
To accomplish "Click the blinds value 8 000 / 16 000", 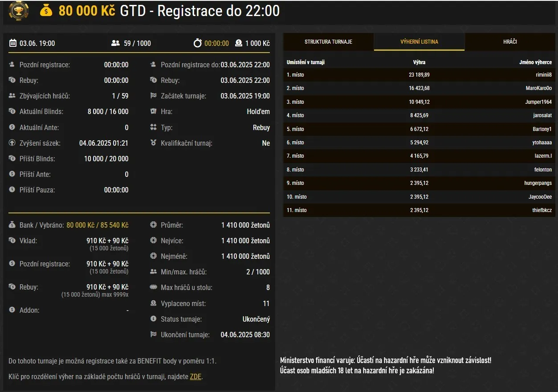I will click(108, 111).
